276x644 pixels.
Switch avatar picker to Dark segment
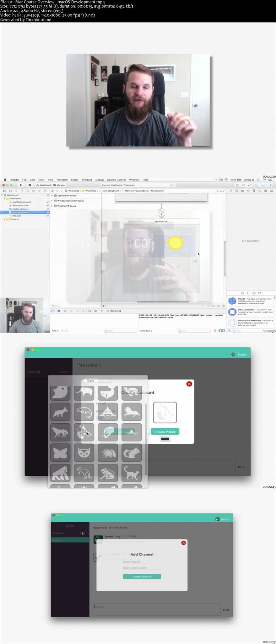pyautogui.click(x=90, y=380)
